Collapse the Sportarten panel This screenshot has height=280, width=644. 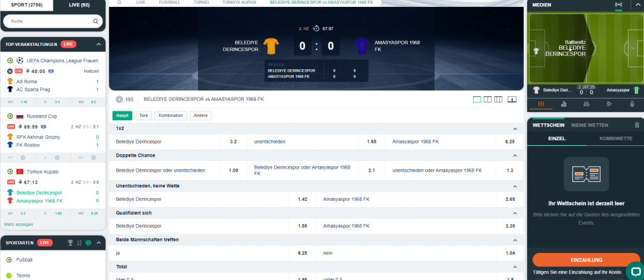tap(99, 243)
